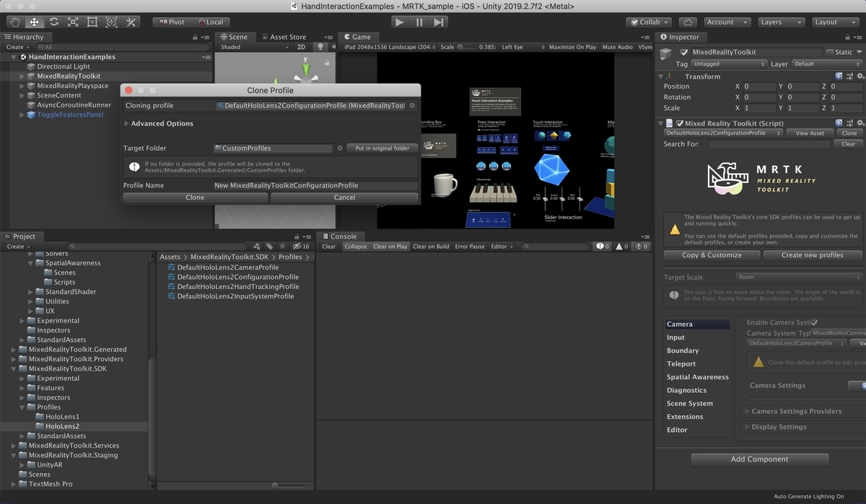Select Spatial Awareness in profile sidebar
Viewport: 866px width, 504px height.
coord(698,377)
